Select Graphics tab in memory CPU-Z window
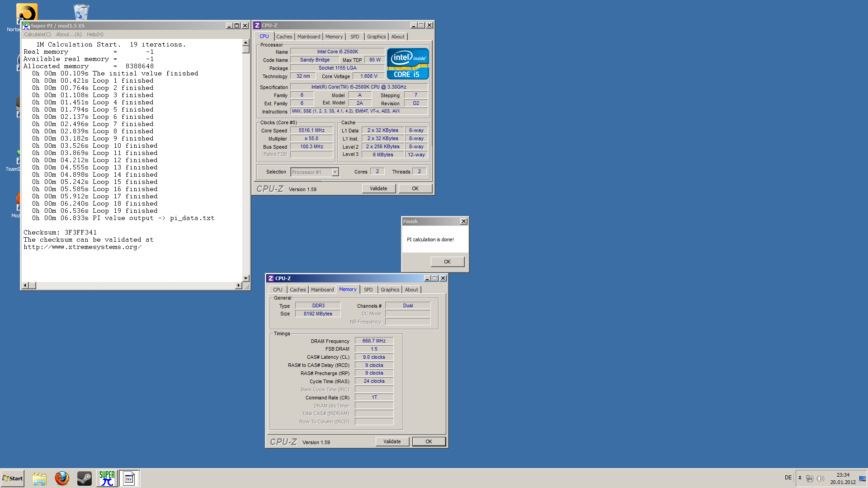868x488 pixels. (x=390, y=290)
